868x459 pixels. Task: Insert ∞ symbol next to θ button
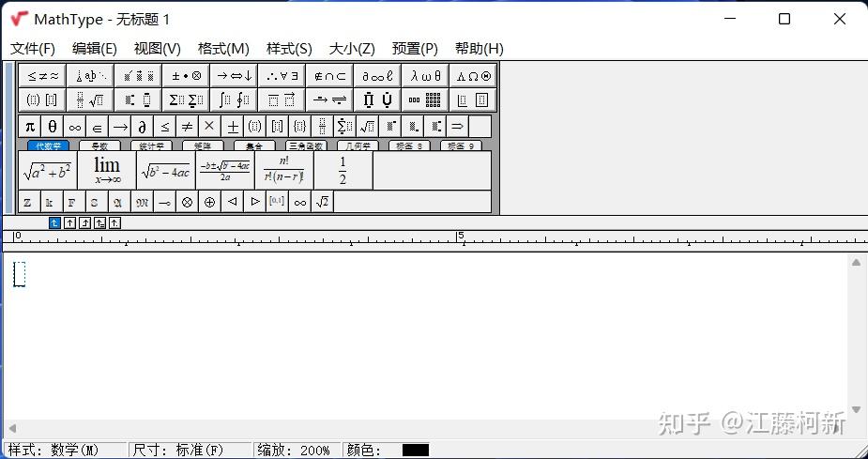coord(75,126)
